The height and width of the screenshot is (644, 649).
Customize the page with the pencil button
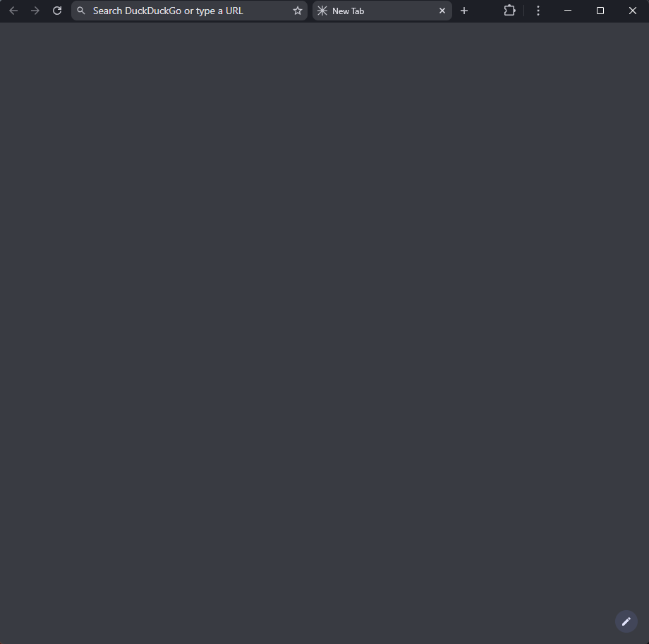626,621
